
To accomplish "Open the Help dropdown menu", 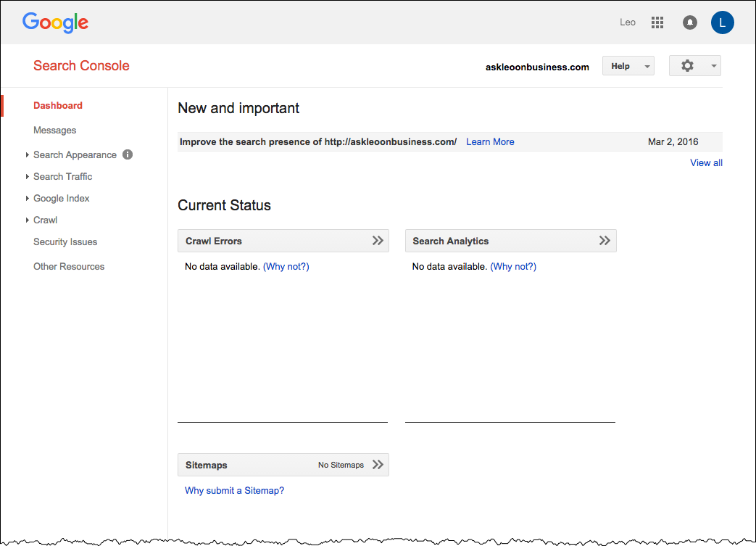I will (x=628, y=65).
